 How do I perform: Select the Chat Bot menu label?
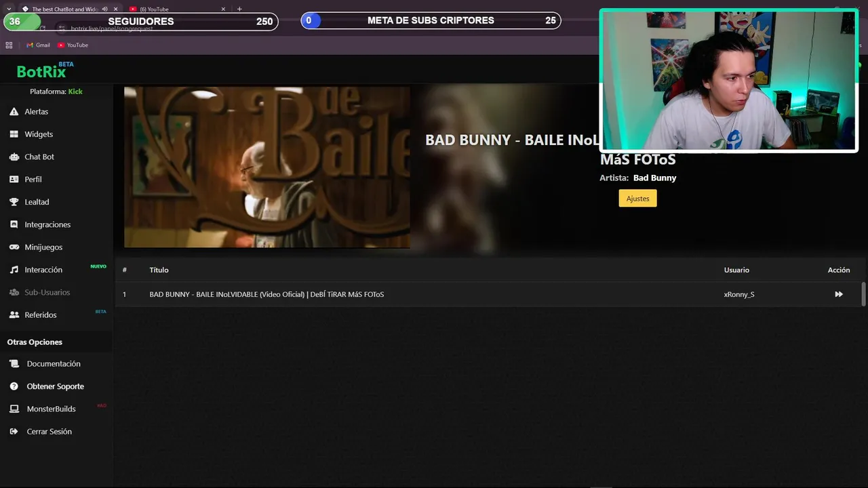pyautogui.click(x=39, y=157)
